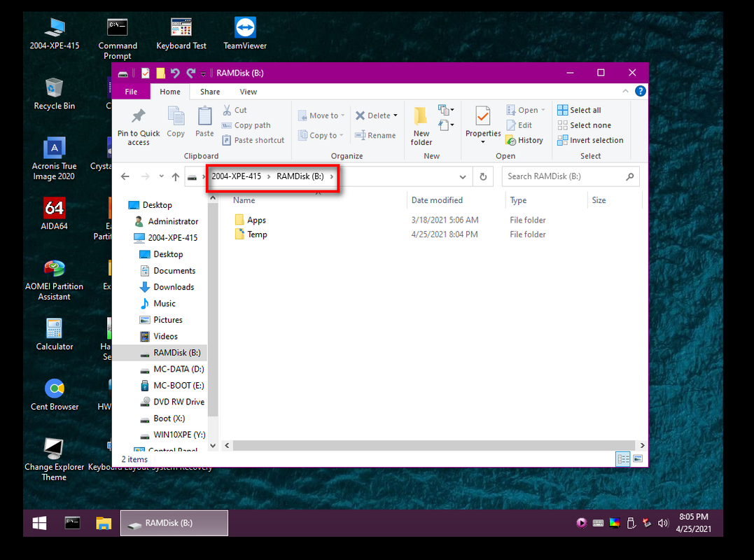Click the Cut scissors command
Image resolution: width=754 pixels, height=560 pixels.
click(x=235, y=110)
